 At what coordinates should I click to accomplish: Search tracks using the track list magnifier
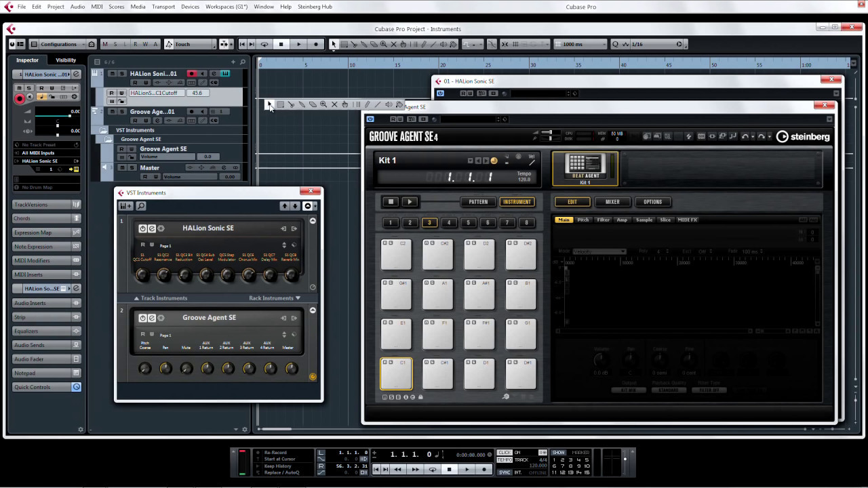click(243, 62)
